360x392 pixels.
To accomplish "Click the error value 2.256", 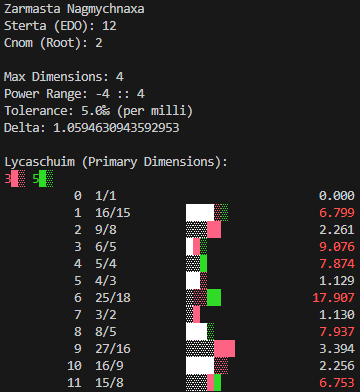I will click(337, 366).
